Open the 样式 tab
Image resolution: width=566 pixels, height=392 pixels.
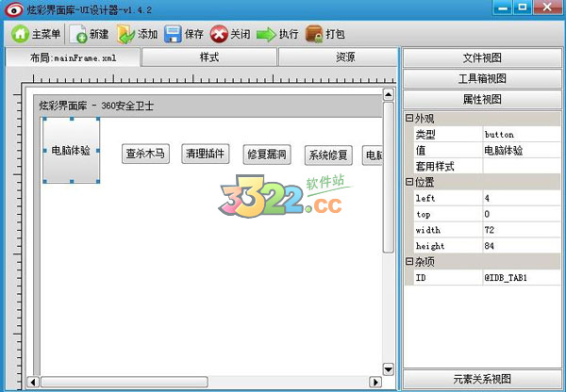209,57
